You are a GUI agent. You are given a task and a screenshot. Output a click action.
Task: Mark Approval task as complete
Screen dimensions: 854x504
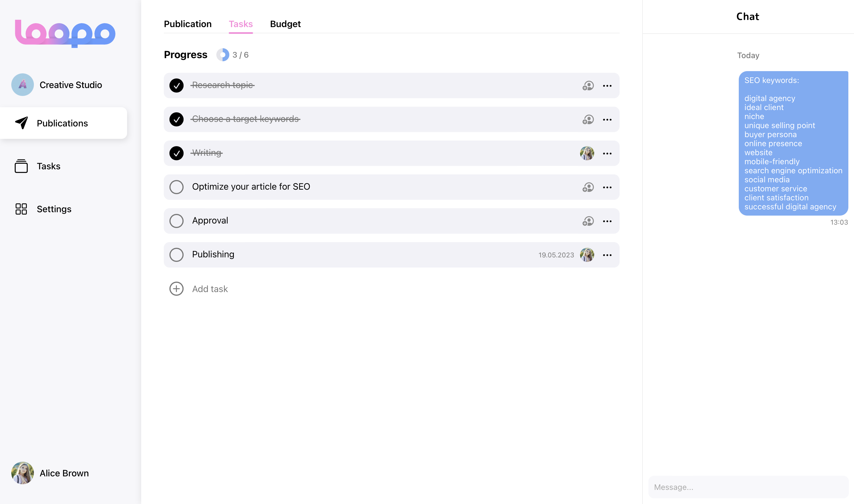[177, 221]
